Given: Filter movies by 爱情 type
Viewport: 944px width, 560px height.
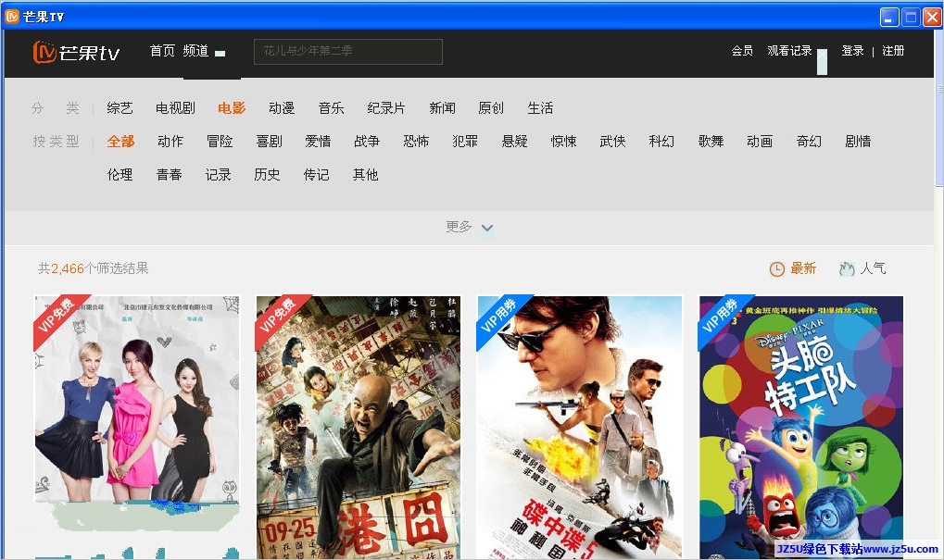Looking at the screenshot, I should 318,142.
